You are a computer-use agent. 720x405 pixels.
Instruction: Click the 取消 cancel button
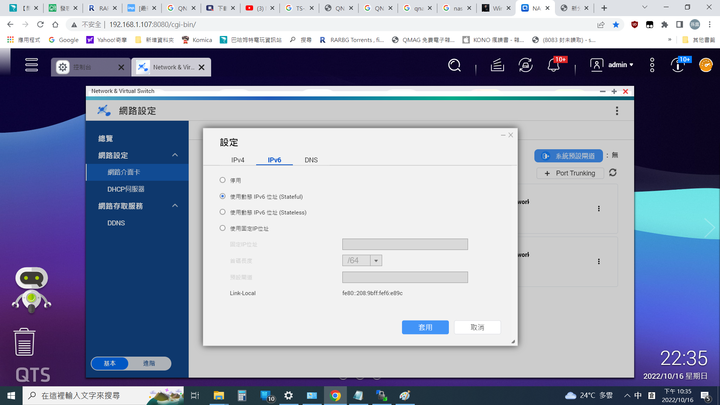477,327
